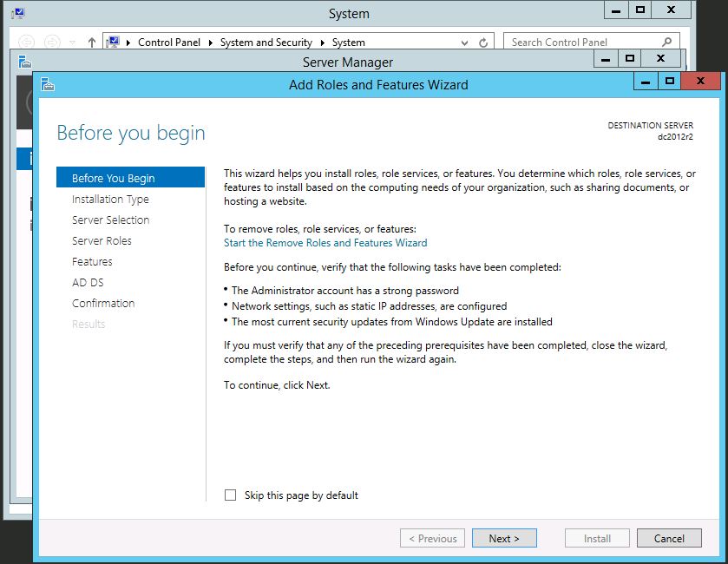Click the dc2012r2 destination server name
This screenshot has height=564, width=728.
675,136
